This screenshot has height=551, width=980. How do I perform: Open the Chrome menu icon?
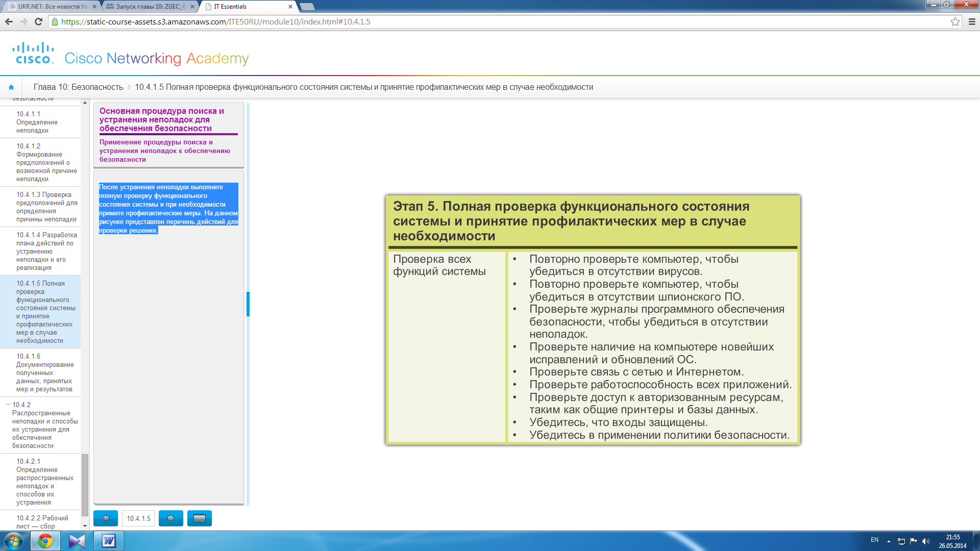[x=972, y=21]
